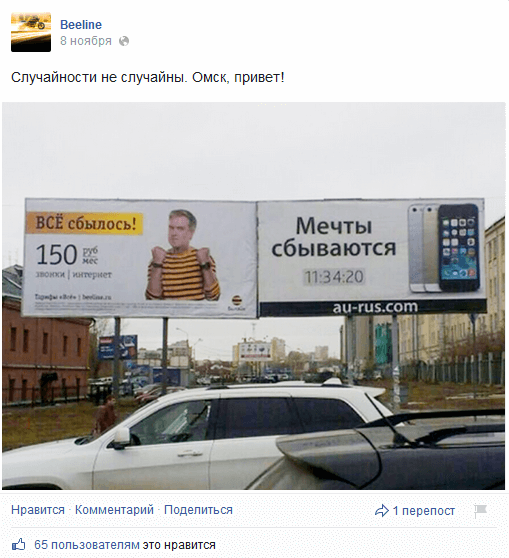Report the post with flag icon
Viewport: 509px width, 558px height.
pyautogui.click(x=480, y=511)
